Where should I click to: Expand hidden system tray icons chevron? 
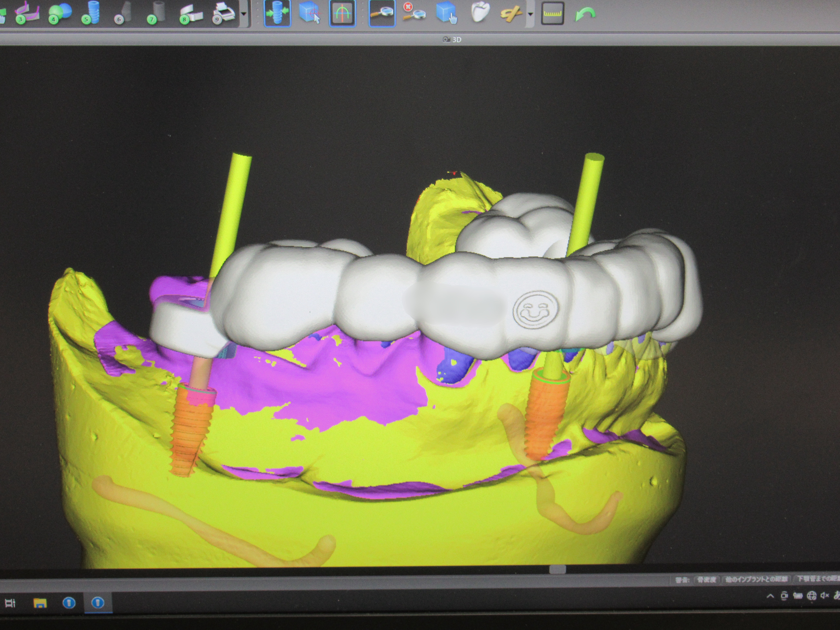point(770,596)
